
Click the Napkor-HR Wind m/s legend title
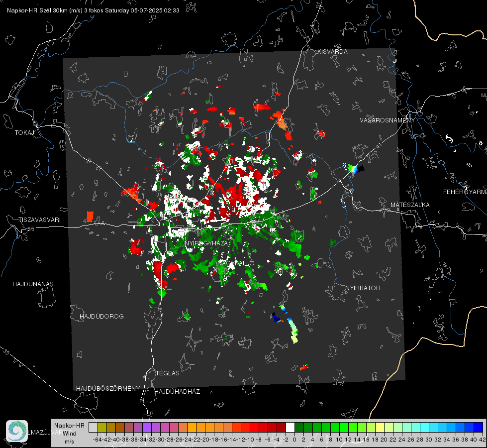click(x=69, y=433)
